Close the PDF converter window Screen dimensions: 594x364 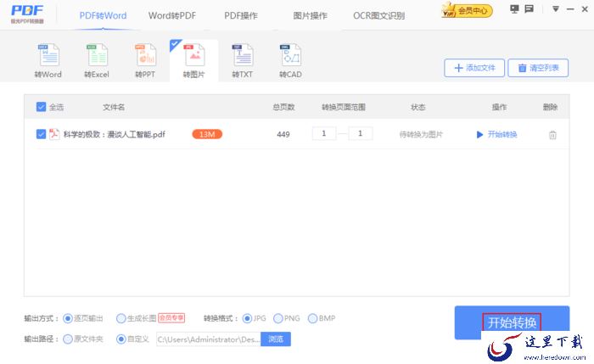(x=585, y=9)
